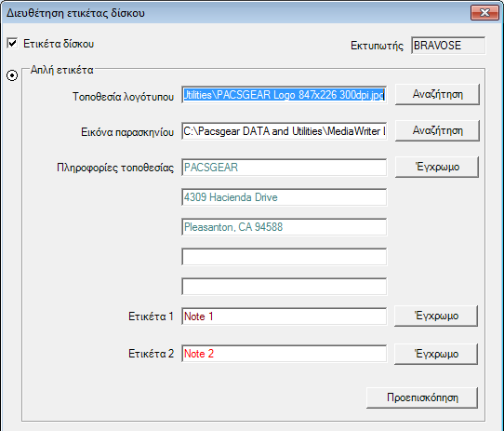504x431 pixels.
Task: Click the 4309 Hacienda Drive field
Action: 285,197
